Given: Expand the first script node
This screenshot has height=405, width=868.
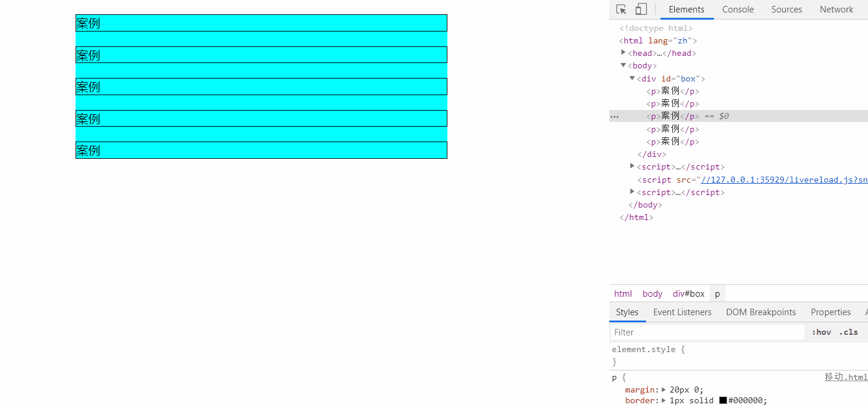Looking at the screenshot, I should pyautogui.click(x=632, y=167).
